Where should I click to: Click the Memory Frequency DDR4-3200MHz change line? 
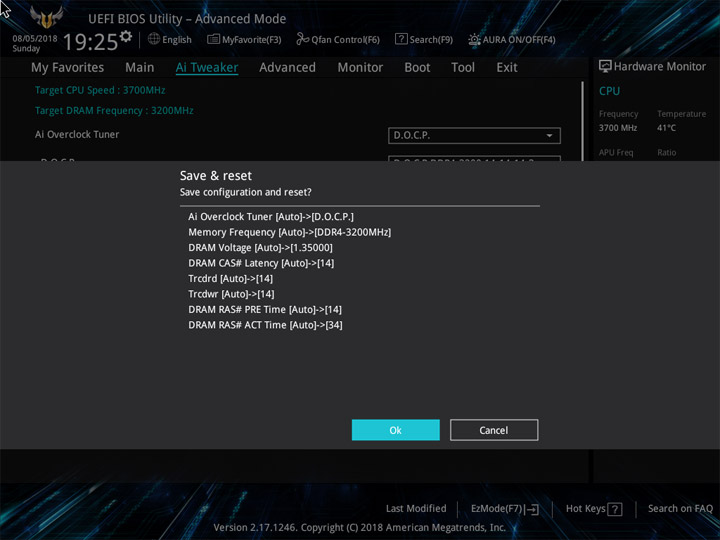(289, 232)
